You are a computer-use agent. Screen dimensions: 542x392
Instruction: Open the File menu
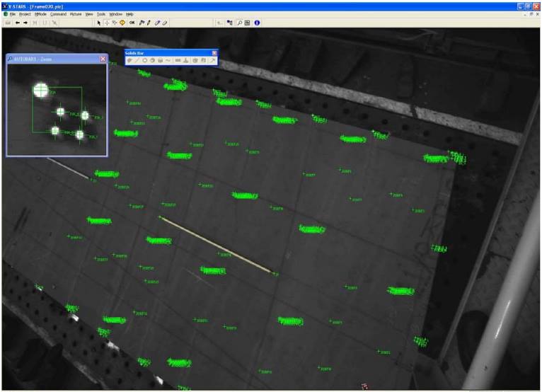click(13, 14)
